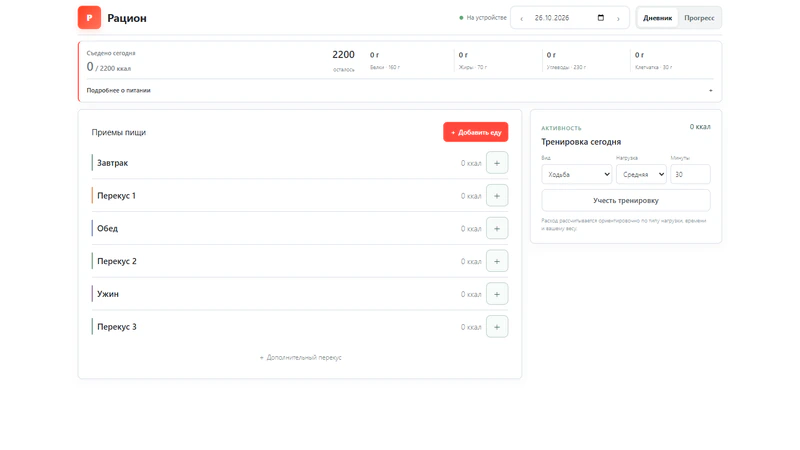Click the На устройстве status indicator
Screen dimensions: 800x450
[483, 18]
